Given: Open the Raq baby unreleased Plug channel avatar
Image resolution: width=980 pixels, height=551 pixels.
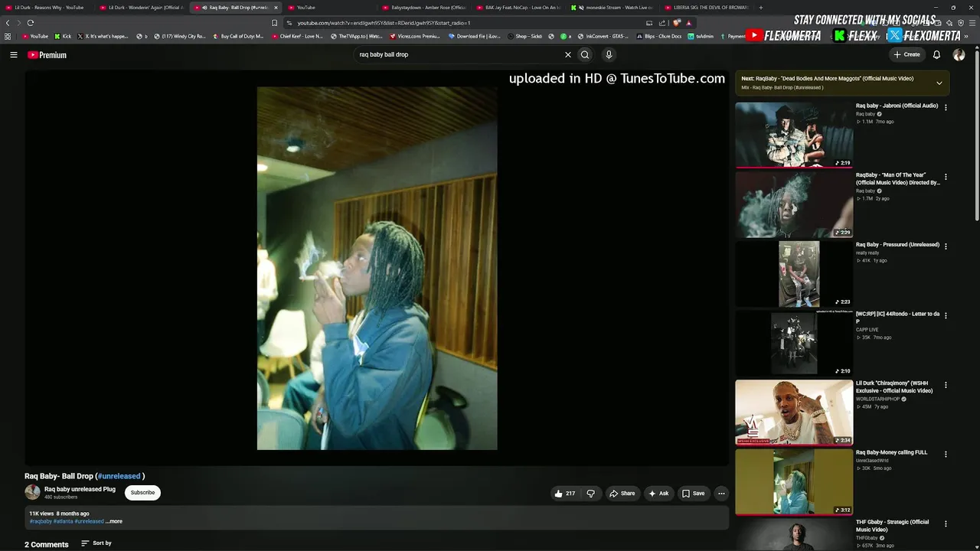Looking at the screenshot, I should [x=32, y=493].
